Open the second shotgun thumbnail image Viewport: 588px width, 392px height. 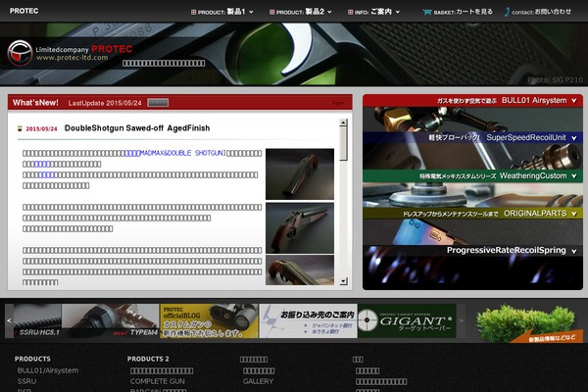tap(300, 228)
